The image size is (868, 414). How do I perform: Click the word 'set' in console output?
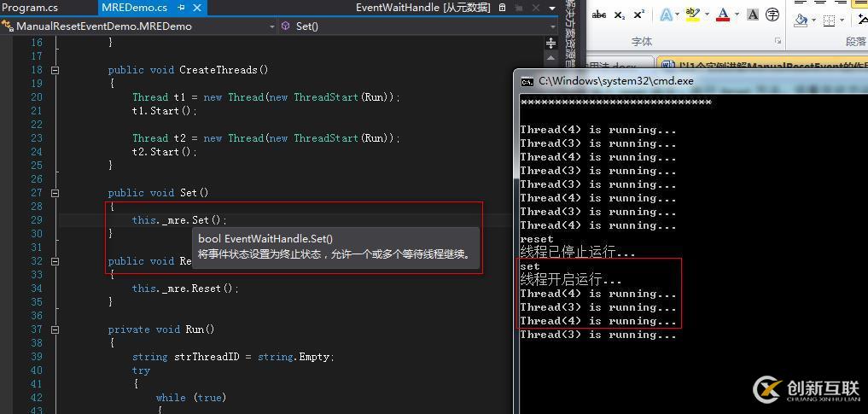530,266
